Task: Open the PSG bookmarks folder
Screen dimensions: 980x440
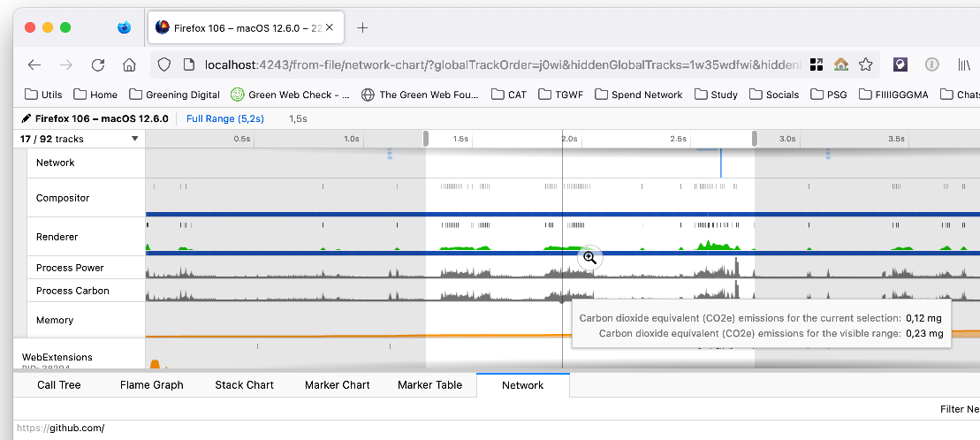Action: 829,95
